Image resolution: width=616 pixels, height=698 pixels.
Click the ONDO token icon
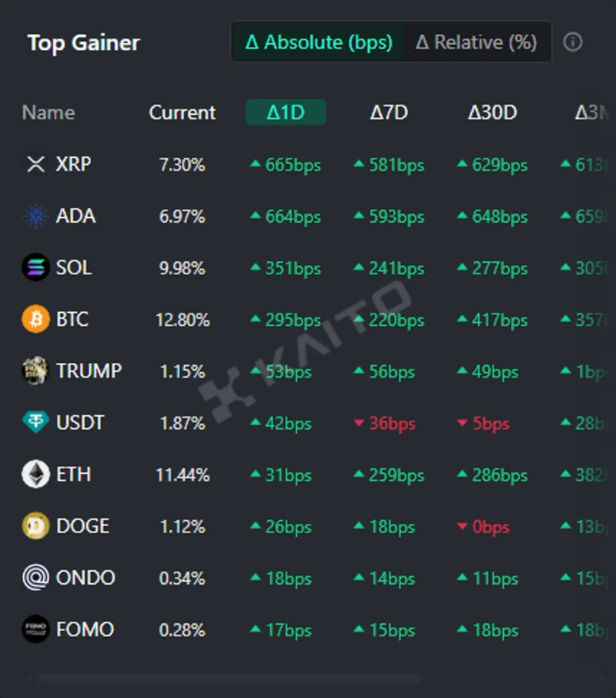35,578
